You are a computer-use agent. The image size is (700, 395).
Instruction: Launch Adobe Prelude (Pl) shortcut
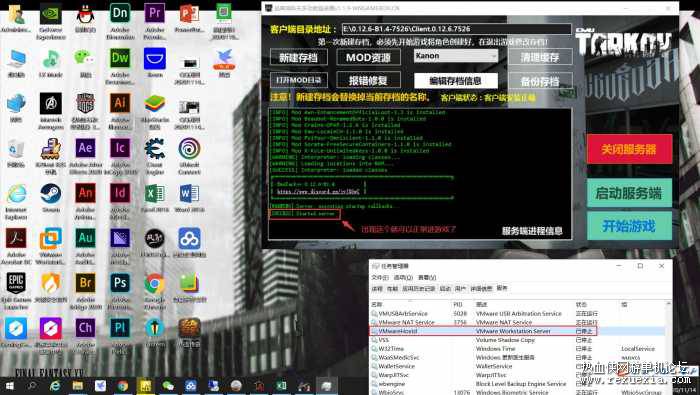click(x=120, y=334)
